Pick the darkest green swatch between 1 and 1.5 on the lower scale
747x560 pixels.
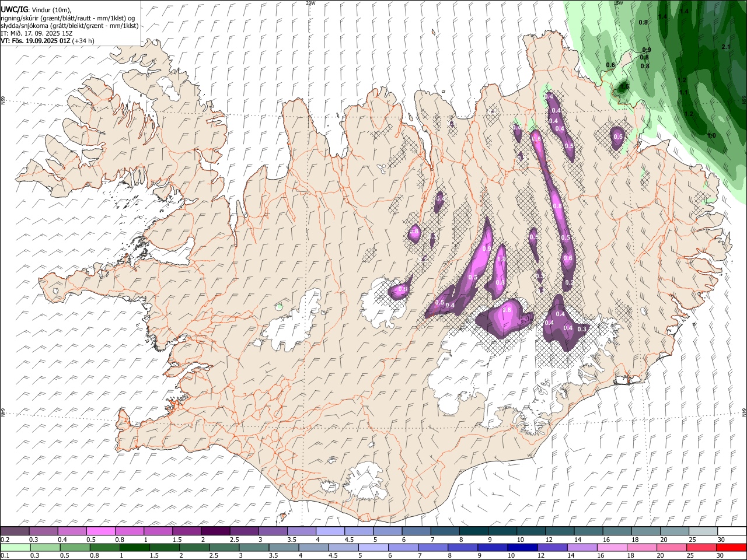click(134, 547)
